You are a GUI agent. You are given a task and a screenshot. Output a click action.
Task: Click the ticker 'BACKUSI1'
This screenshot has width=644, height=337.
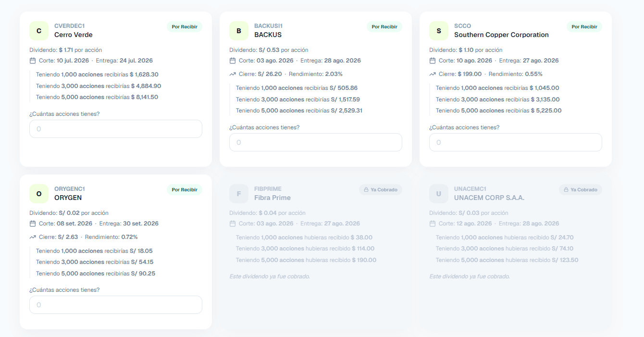[269, 26]
